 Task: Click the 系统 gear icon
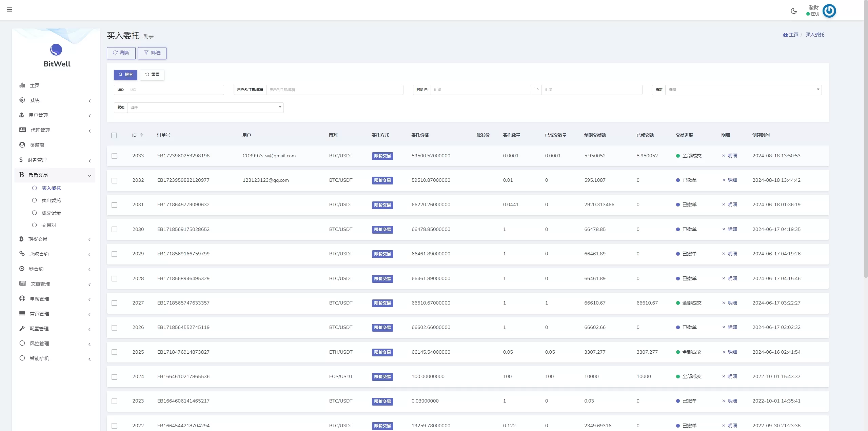[22, 100]
